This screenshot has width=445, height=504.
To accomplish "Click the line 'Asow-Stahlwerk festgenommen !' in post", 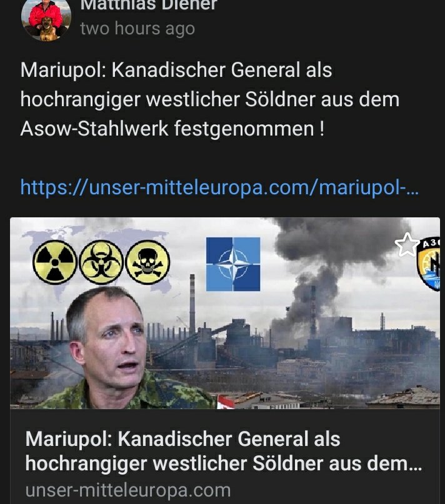I will (x=172, y=129).
